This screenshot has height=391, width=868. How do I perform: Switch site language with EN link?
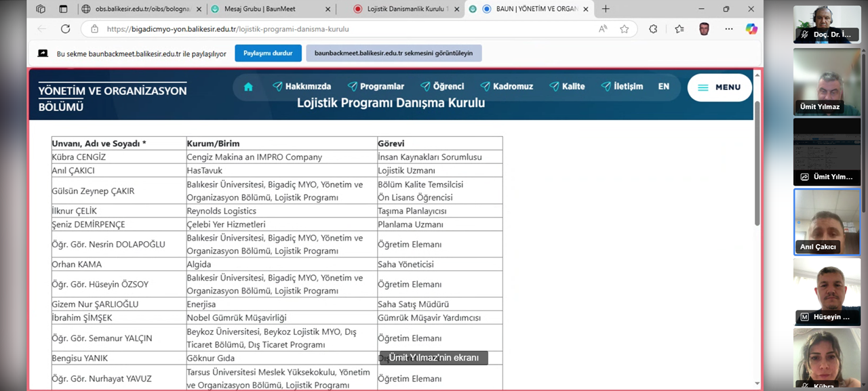(664, 87)
